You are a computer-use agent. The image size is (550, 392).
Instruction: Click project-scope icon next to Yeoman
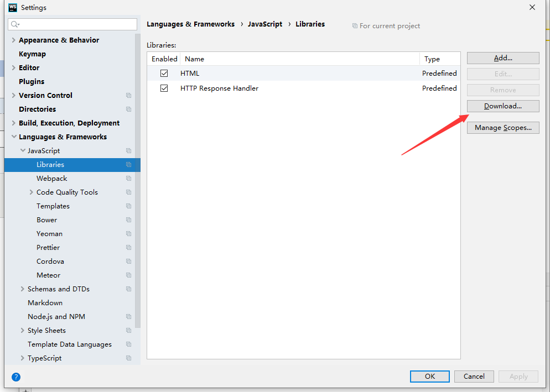point(129,234)
